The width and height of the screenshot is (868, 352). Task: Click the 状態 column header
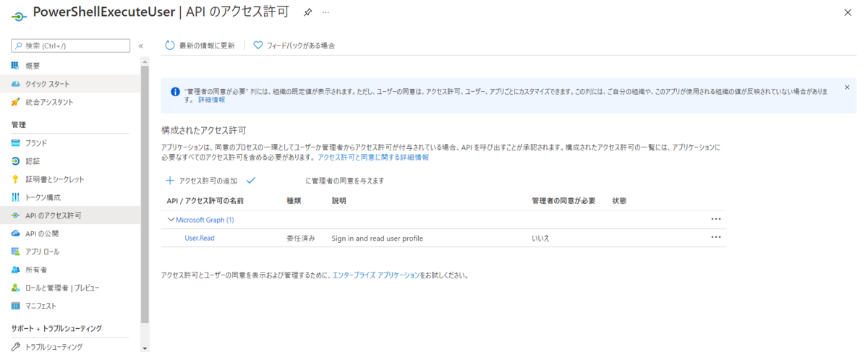[619, 200]
